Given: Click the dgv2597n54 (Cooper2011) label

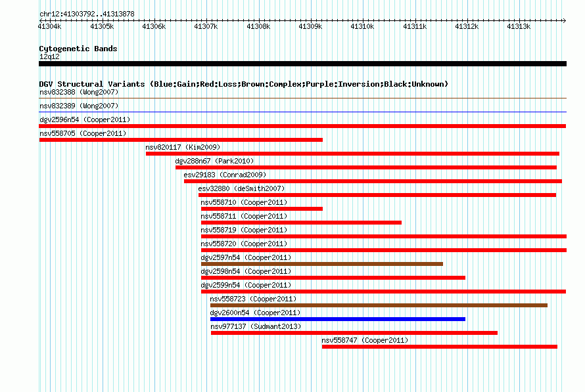Looking at the screenshot, I should (x=246, y=257).
